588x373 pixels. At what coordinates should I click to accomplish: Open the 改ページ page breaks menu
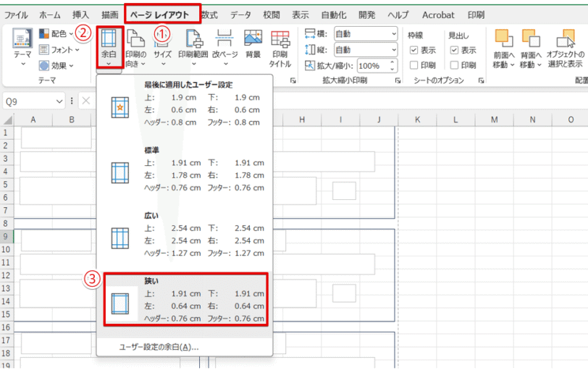pyautogui.click(x=224, y=48)
